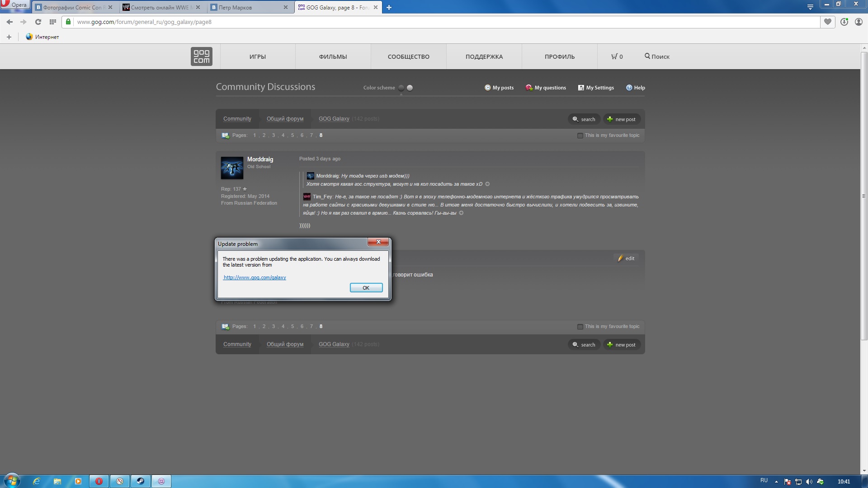Click the GOG.com logo
The height and width of the screenshot is (488, 868).
coord(202,56)
